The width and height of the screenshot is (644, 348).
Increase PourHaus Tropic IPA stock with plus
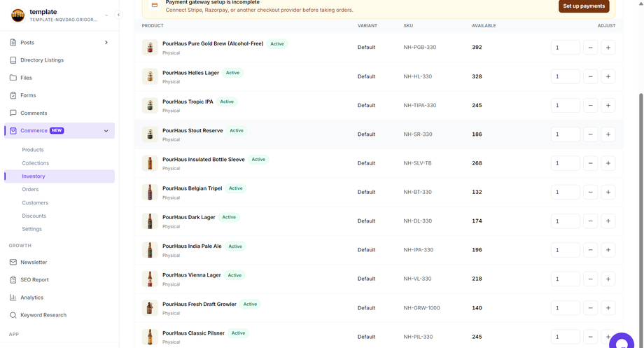pyautogui.click(x=608, y=106)
